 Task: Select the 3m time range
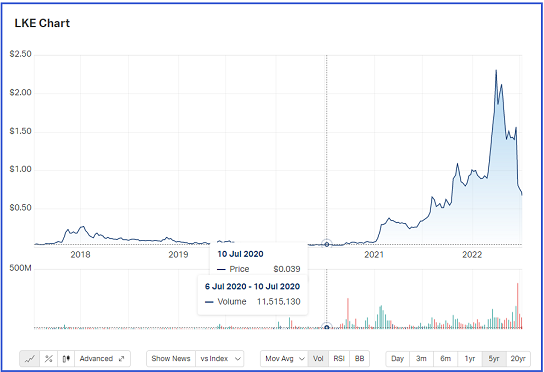pyautogui.click(x=421, y=358)
